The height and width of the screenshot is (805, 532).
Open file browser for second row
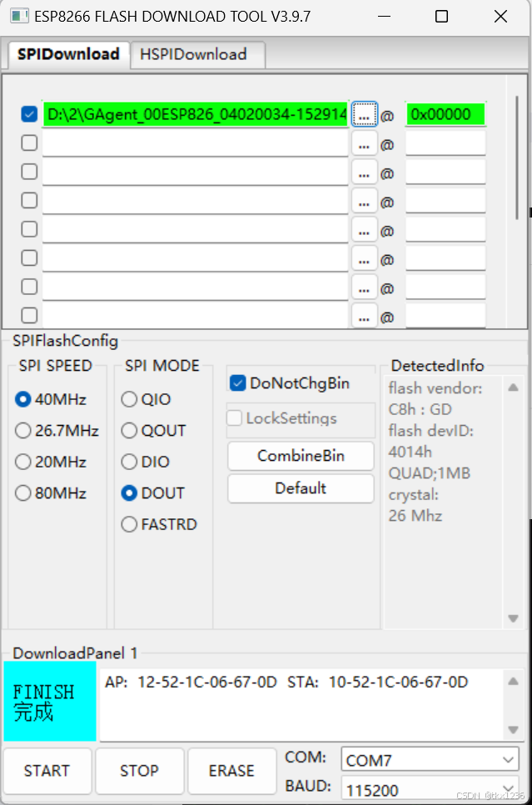pyautogui.click(x=365, y=143)
